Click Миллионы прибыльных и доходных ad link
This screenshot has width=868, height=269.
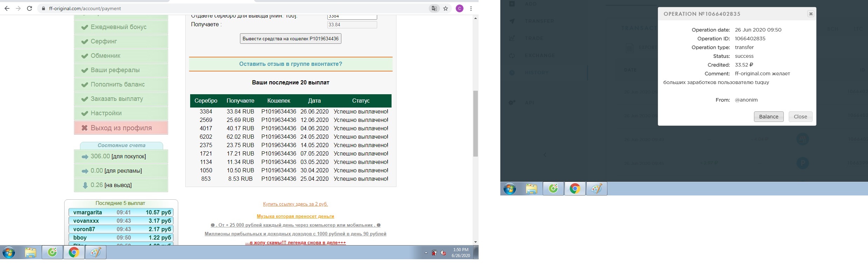coord(295,234)
